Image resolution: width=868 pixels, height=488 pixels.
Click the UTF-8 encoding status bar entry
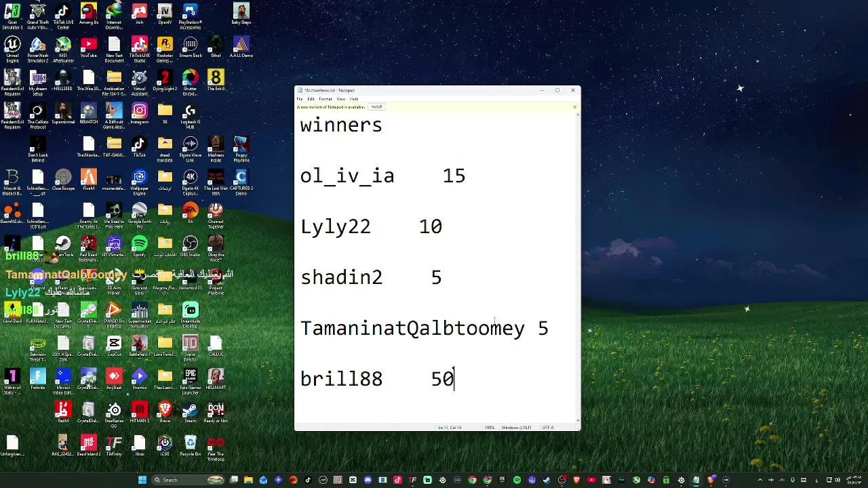(547, 428)
